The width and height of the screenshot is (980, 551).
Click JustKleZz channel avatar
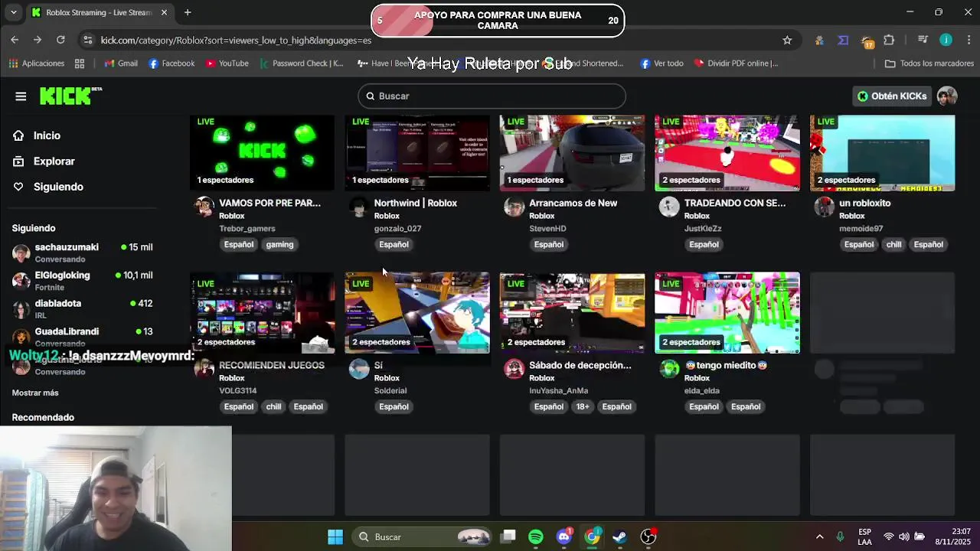click(x=669, y=207)
